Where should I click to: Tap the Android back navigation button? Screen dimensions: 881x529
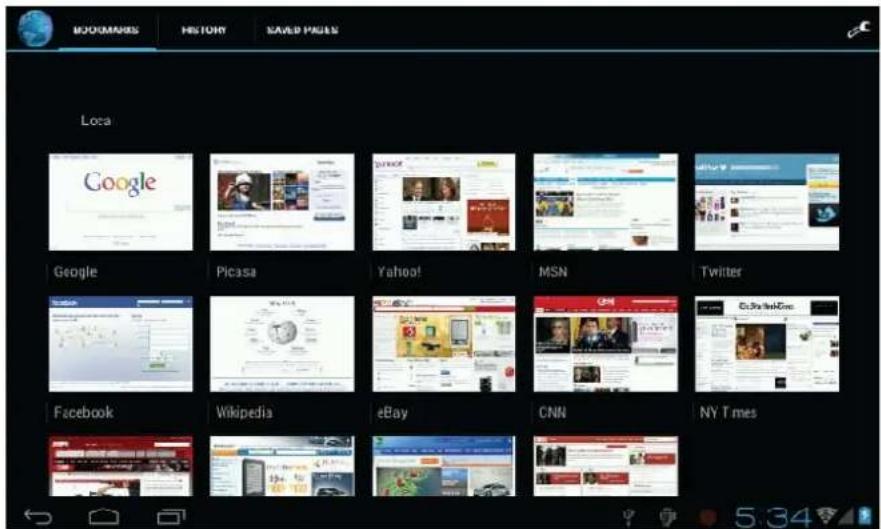(38, 516)
